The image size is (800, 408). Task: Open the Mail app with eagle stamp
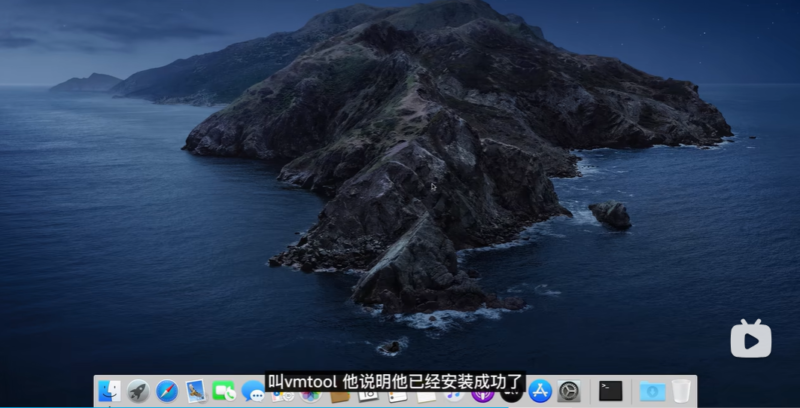(x=196, y=391)
